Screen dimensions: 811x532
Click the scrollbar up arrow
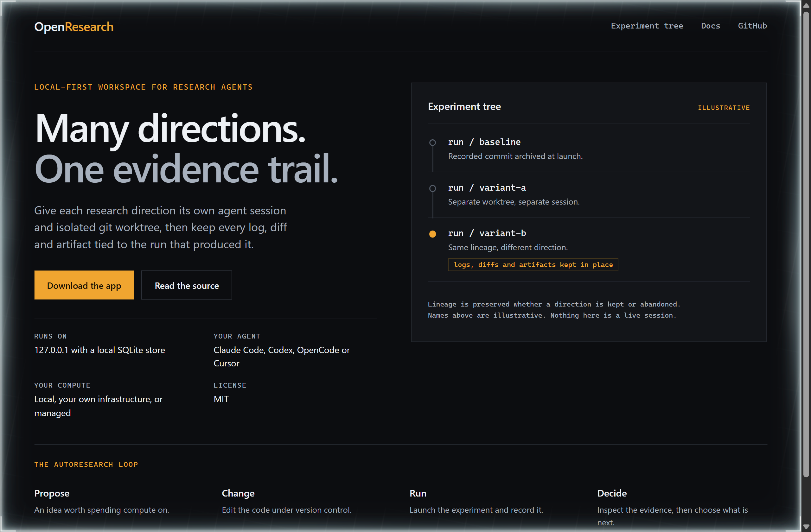[x=806, y=6]
